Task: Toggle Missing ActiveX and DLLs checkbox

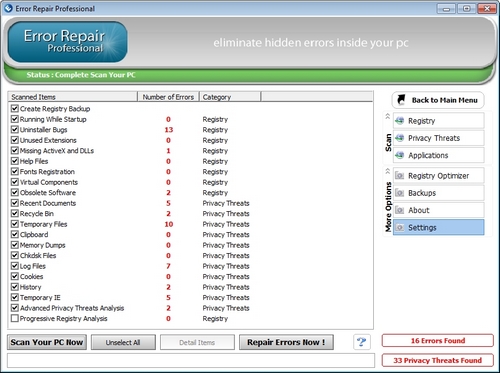Action: [14, 150]
